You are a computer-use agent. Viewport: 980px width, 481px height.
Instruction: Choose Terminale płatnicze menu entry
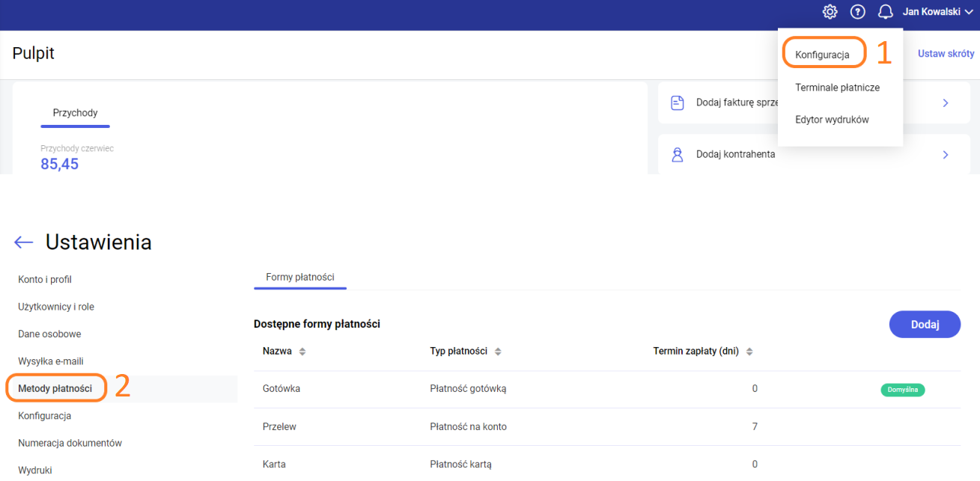(x=837, y=88)
